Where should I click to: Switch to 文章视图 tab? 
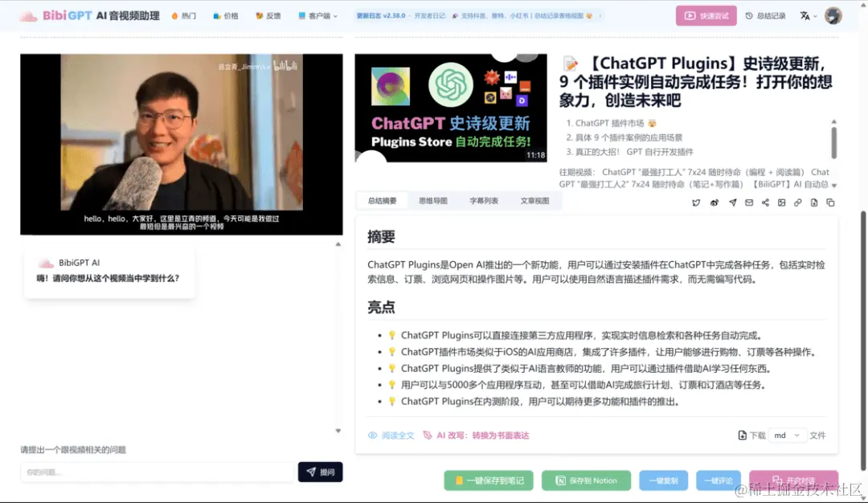click(534, 201)
